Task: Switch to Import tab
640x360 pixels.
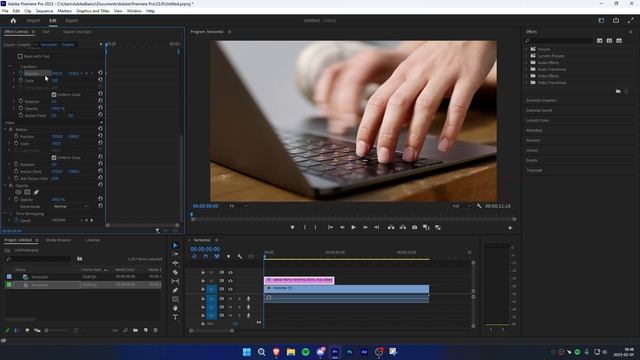Action: coord(33,20)
